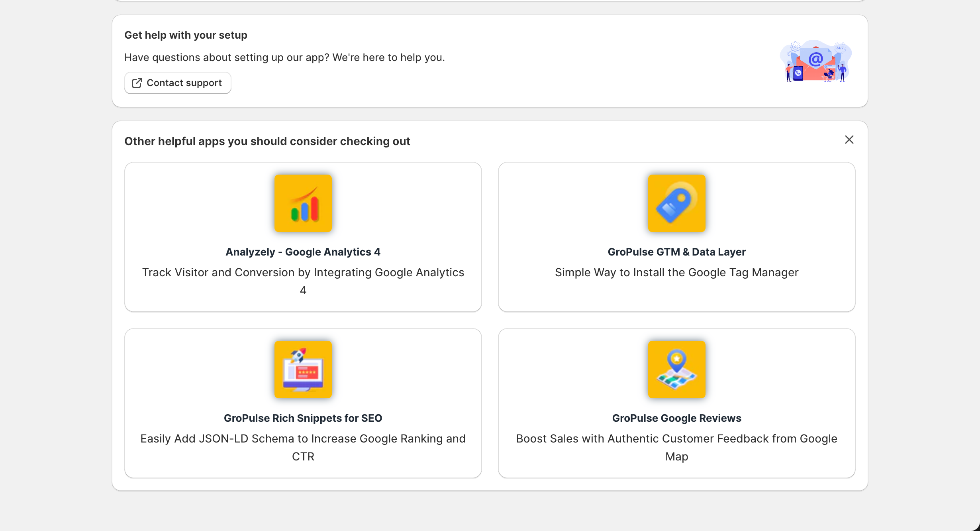Click the Get help with your setup heading
Screen dimensions: 980x531
(x=186, y=35)
